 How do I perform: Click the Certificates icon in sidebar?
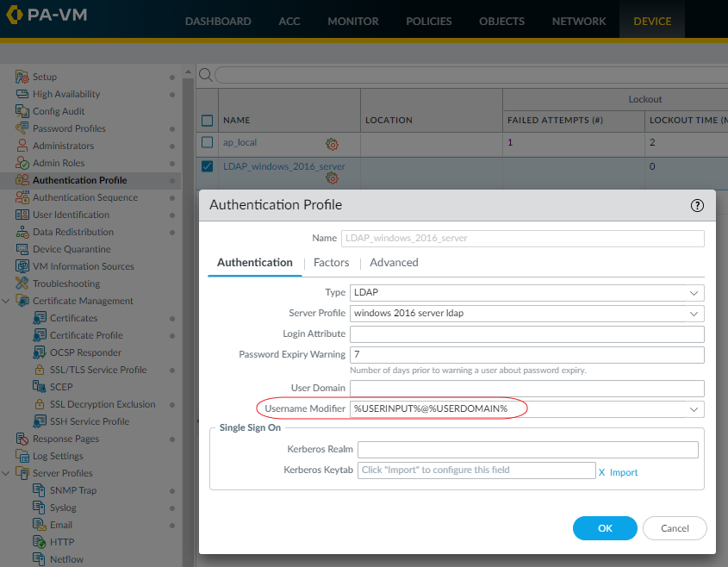40,318
